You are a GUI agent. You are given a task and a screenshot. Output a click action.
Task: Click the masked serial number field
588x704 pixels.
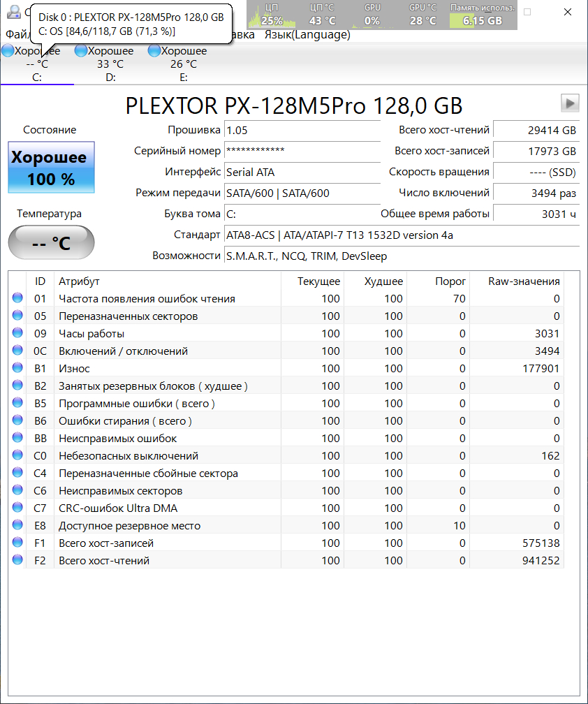(x=302, y=151)
